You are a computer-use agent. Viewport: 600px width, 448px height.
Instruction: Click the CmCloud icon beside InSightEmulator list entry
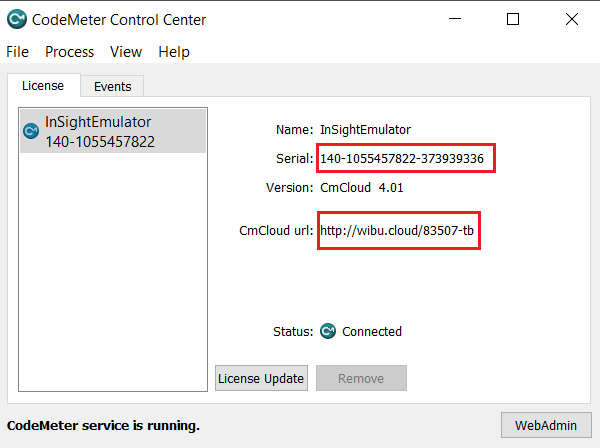click(x=31, y=131)
